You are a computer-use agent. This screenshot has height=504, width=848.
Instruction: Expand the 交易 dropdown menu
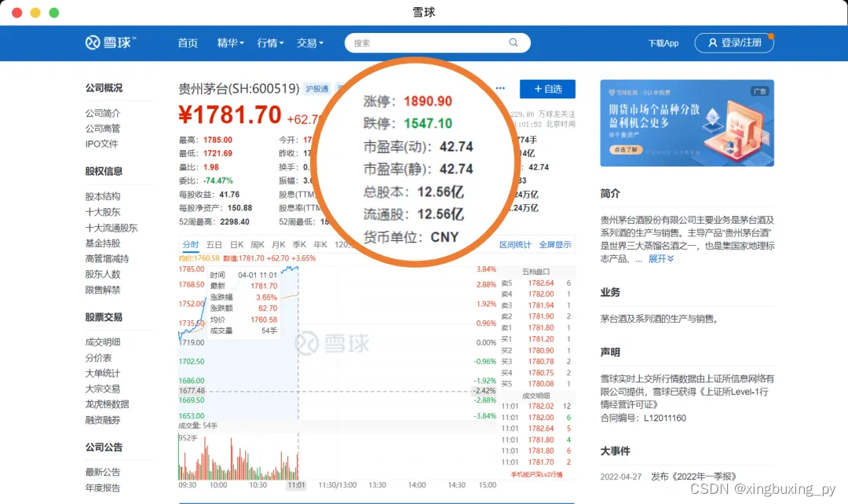pos(310,42)
